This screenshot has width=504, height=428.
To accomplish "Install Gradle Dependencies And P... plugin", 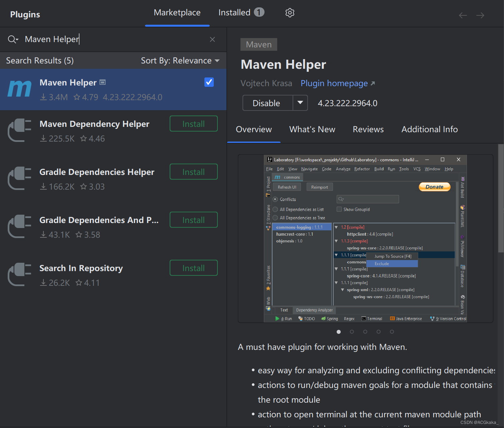I will [194, 220].
